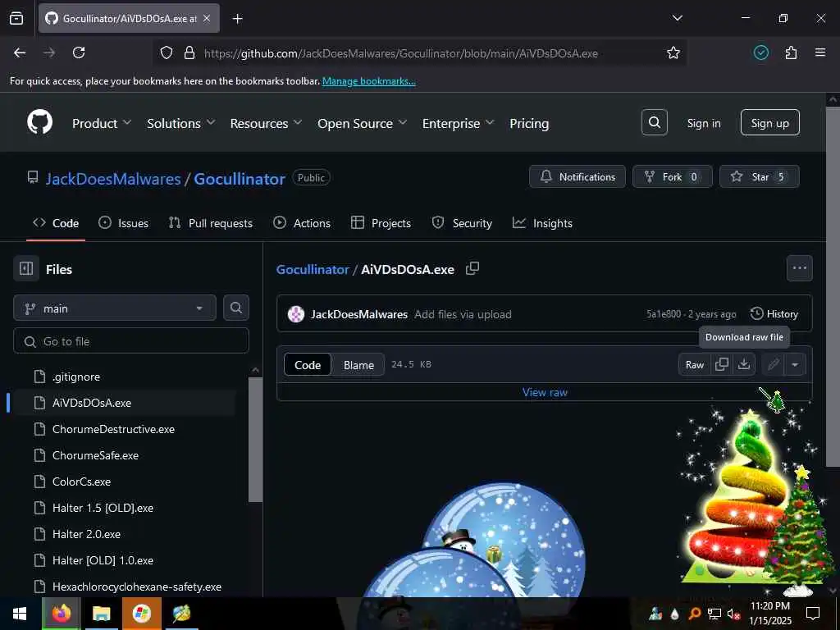This screenshot has height=630, width=840.
Task: Expand the Product menu dropdown
Action: (x=102, y=123)
